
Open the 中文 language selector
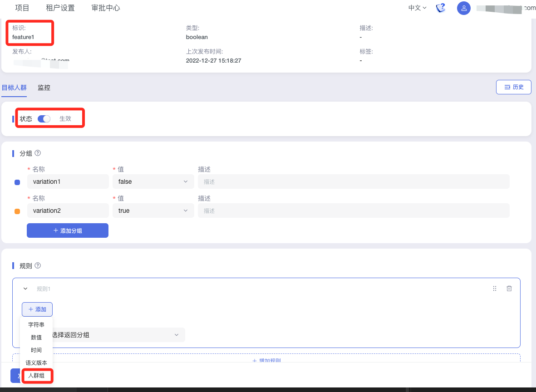417,8
